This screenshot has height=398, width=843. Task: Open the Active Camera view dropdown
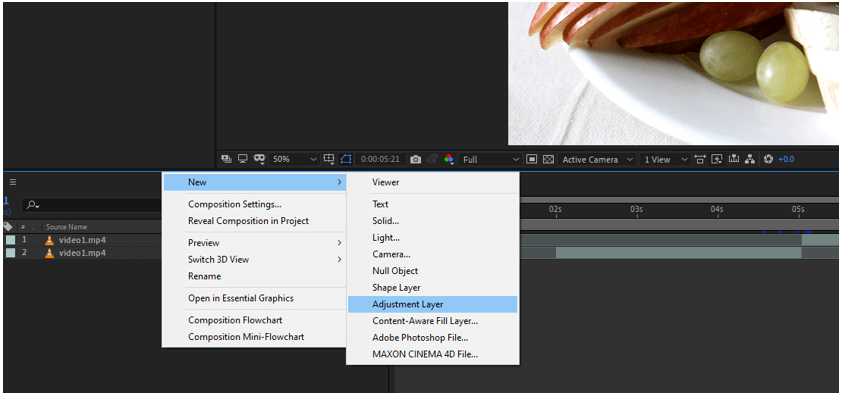click(x=597, y=159)
